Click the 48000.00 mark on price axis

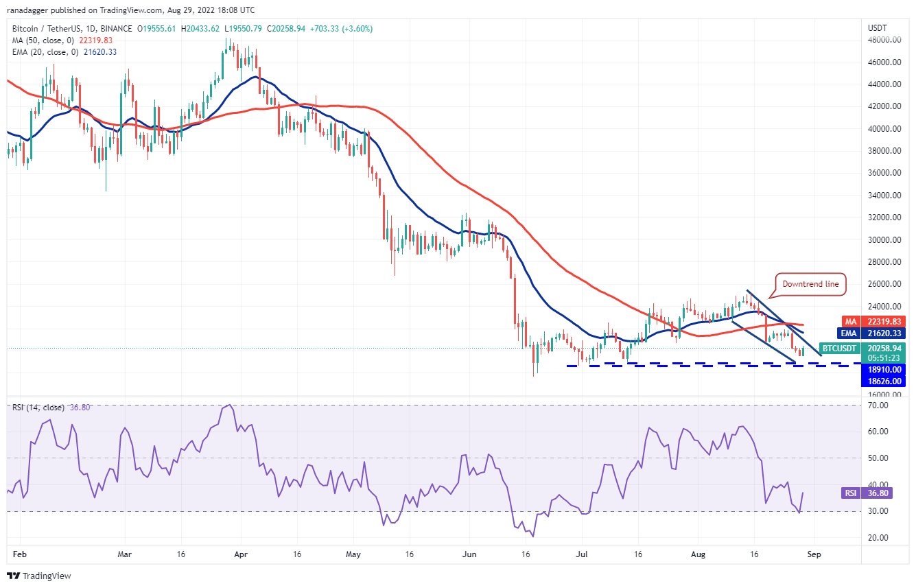[x=884, y=40]
